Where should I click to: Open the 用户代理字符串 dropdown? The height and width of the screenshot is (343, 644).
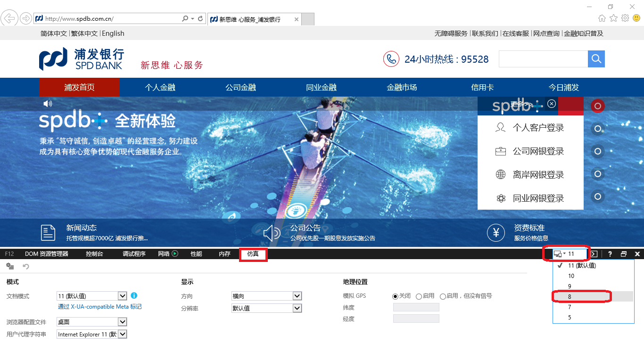point(92,334)
